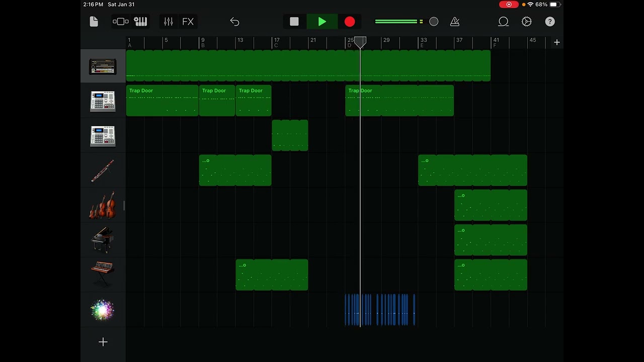Open the FX panel
This screenshot has width=644, height=362.
(188, 22)
